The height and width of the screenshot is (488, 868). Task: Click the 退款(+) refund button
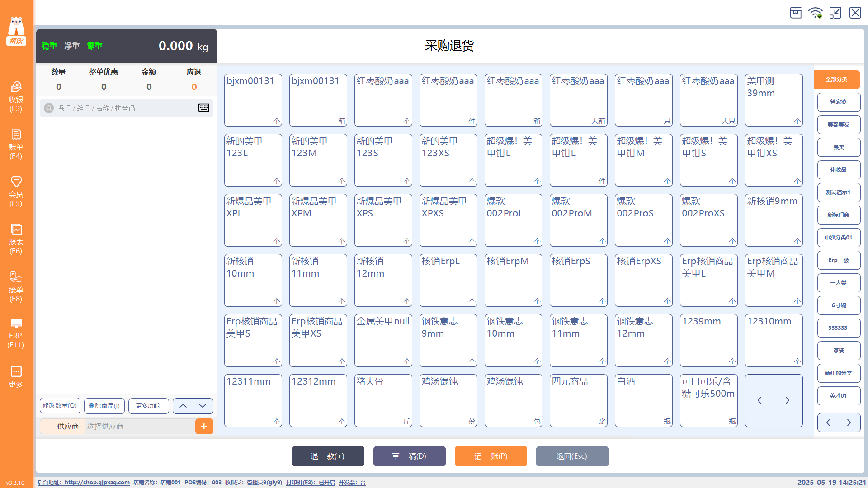pos(328,456)
